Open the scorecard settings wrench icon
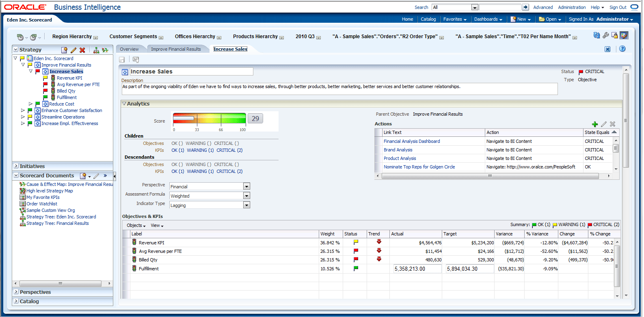This screenshot has width=644, height=317. (605, 36)
